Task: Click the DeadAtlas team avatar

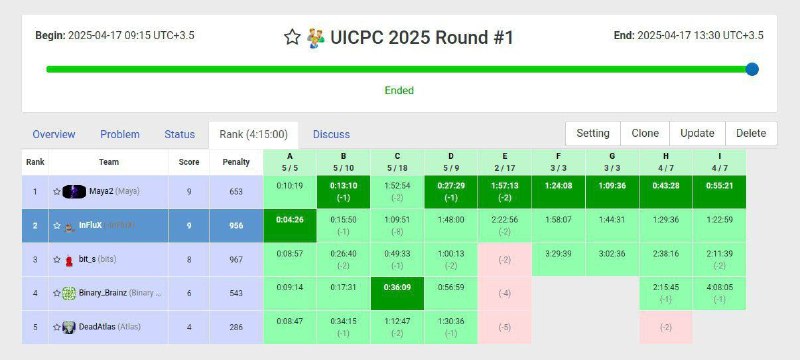Action: pos(69,327)
